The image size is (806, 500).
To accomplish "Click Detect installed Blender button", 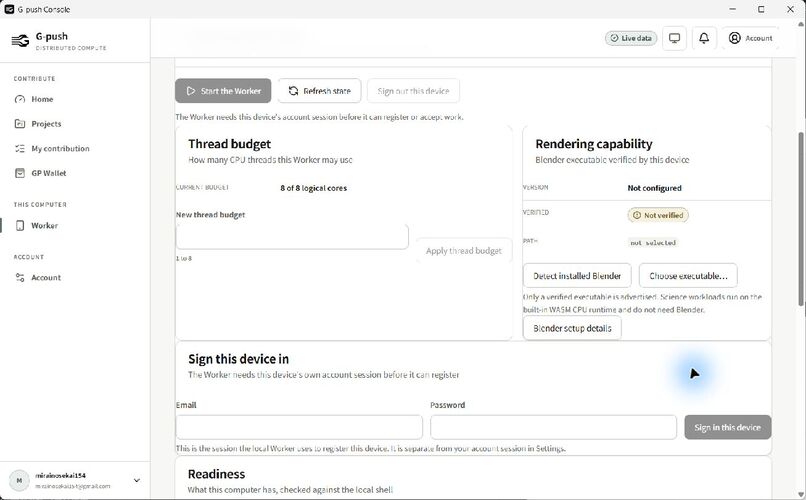I will tap(577, 276).
